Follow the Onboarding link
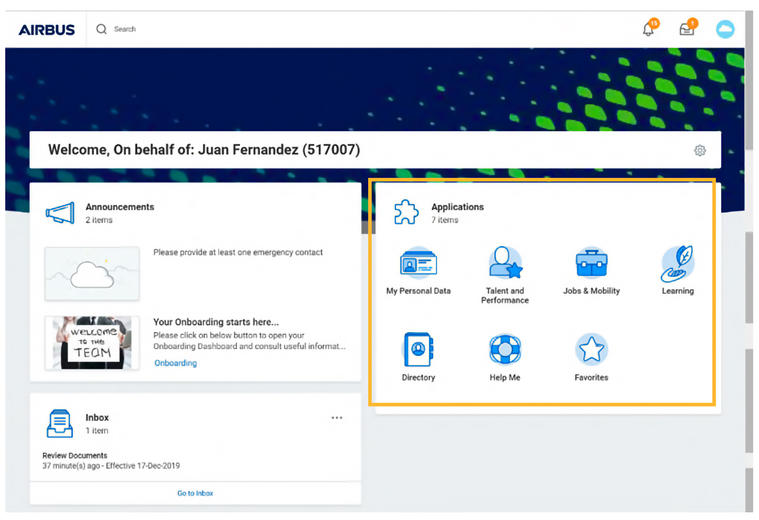Screen dimensions: 759x520 [175, 363]
